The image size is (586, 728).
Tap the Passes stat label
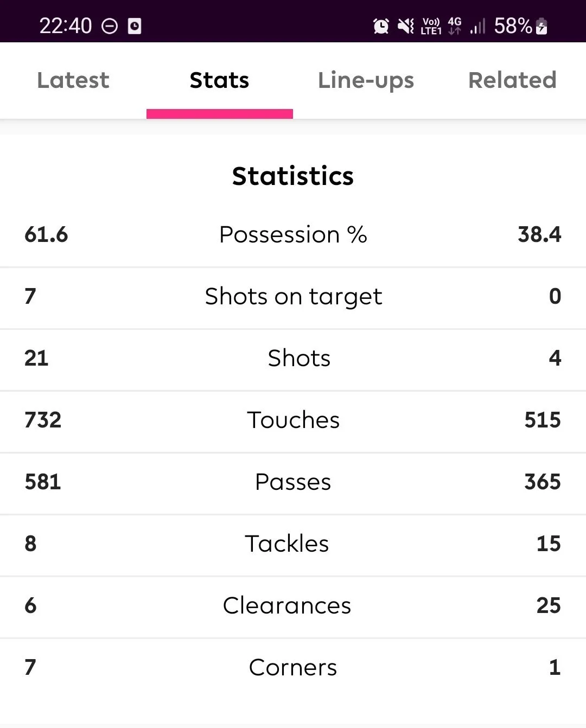tap(293, 482)
